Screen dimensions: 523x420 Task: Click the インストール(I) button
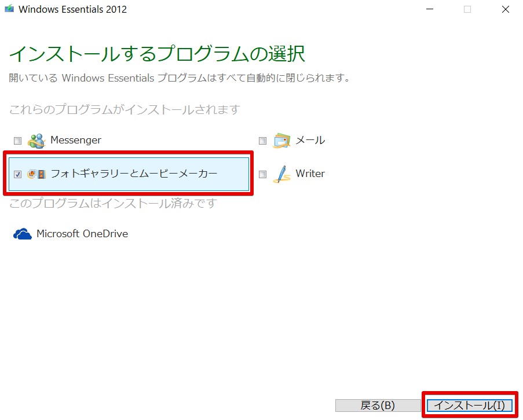click(x=470, y=406)
